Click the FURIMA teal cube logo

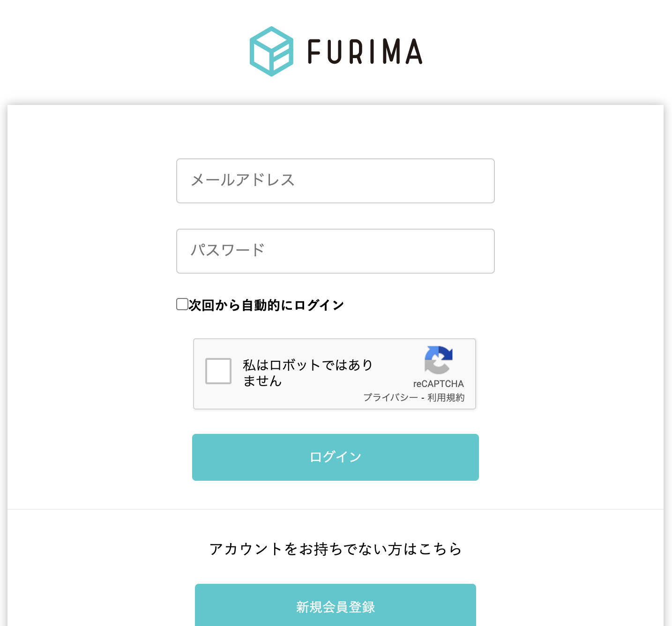[272, 52]
